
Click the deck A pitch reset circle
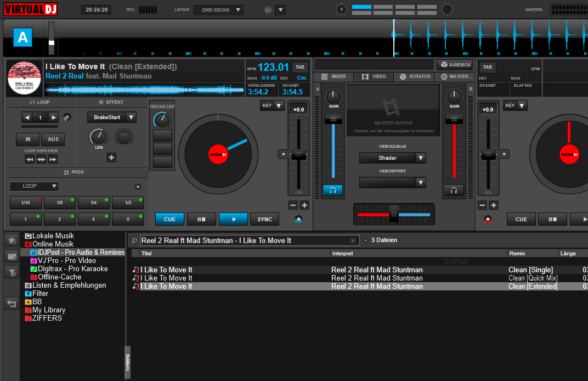click(x=284, y=154)
